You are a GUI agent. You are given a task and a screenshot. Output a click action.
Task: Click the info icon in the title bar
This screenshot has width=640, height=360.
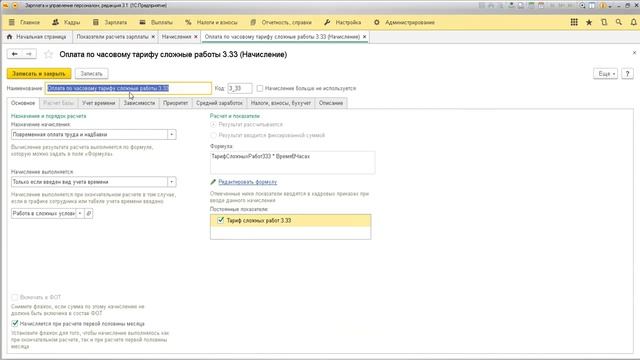coord(602,6)
